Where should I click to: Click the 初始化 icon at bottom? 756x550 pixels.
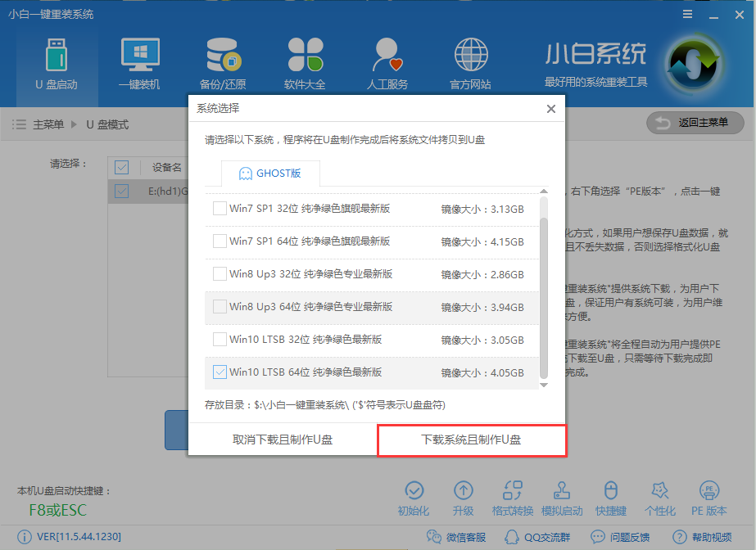pos(414,491)
